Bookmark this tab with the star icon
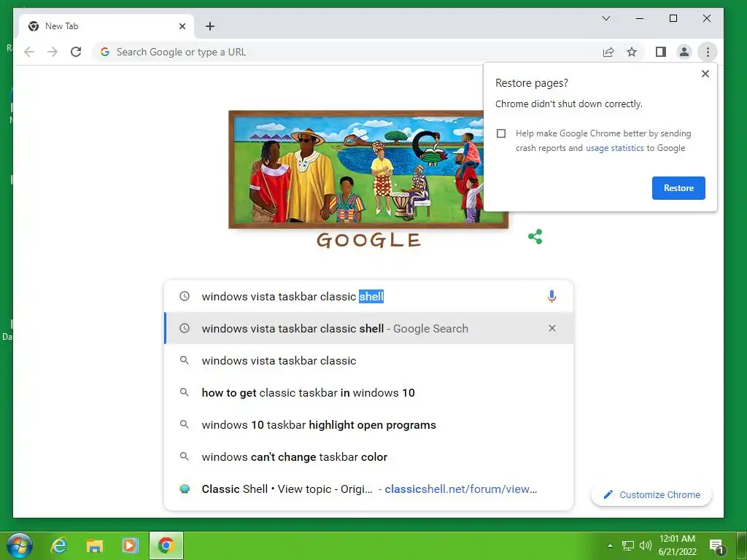This screenshot has height=560, width=747. click(x=632, y=52)
